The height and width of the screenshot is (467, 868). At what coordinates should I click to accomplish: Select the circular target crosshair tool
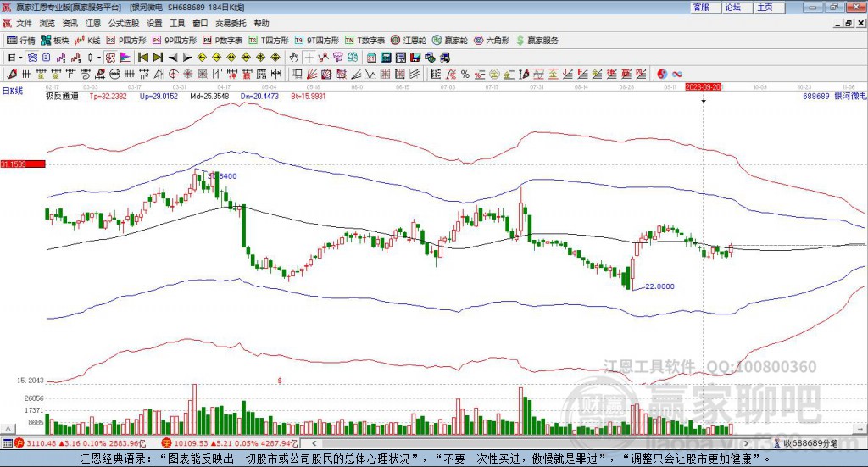click(x=173, y=74)
